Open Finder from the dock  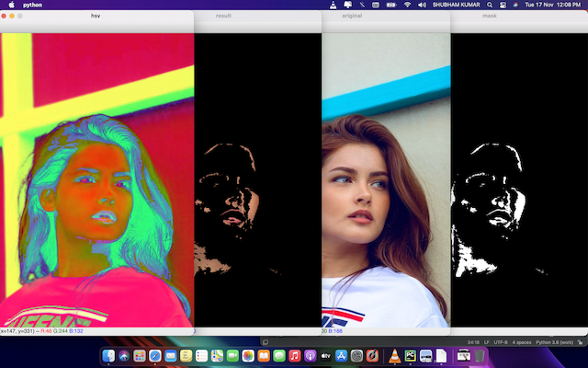[x=108, y=355]
